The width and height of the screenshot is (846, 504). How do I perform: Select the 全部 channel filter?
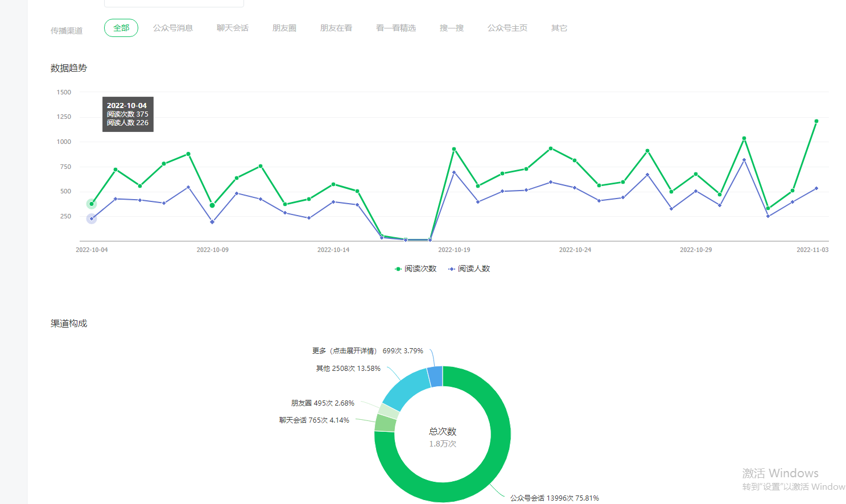pyautogui.click(x=121, y=28)
